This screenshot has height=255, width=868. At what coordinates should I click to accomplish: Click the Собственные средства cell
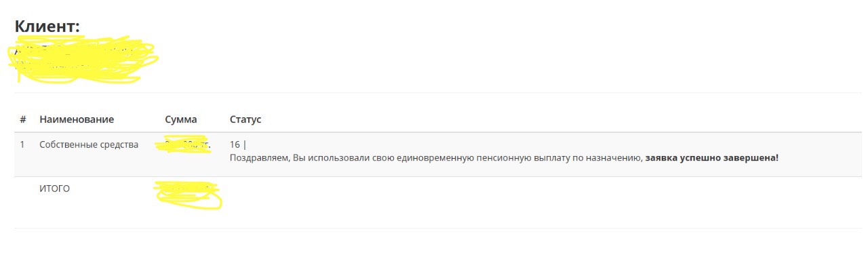89,144
